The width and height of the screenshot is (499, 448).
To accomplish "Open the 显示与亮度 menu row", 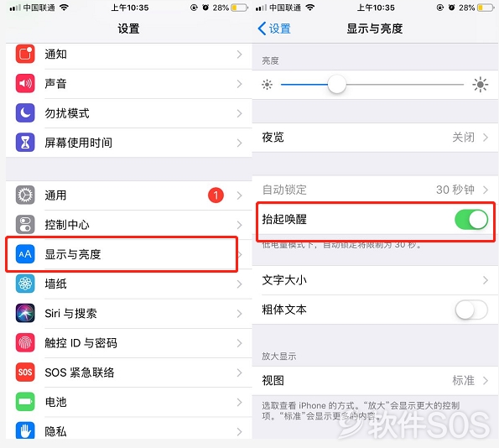I will click(128, 254).
